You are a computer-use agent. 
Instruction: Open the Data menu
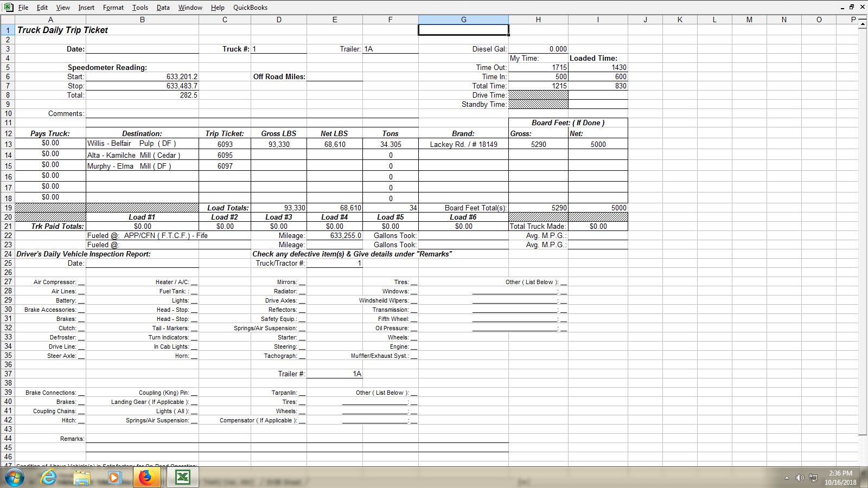coord(163,8)
